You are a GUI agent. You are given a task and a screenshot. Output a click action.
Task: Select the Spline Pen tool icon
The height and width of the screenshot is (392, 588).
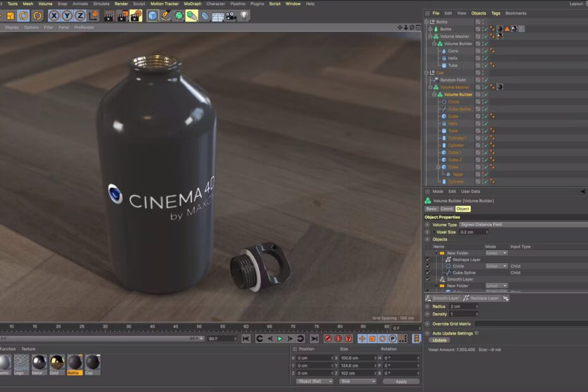tap(166, 16)
